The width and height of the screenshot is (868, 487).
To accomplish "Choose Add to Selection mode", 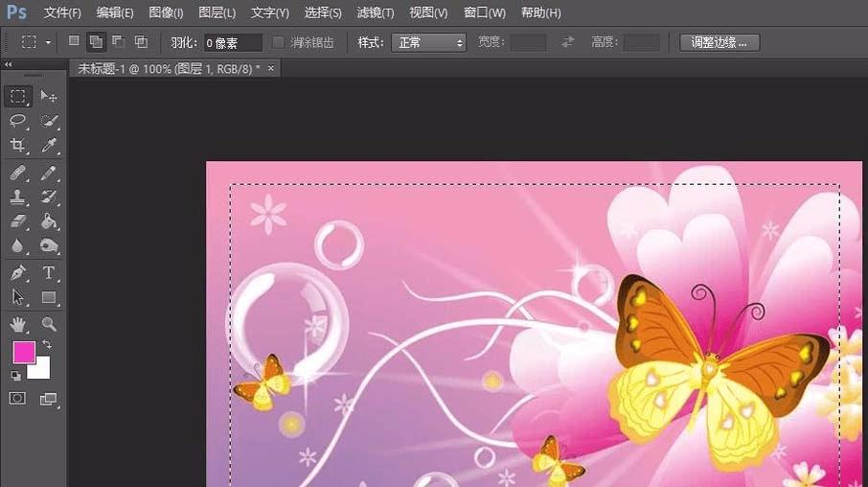I will (x=96, y=41).
